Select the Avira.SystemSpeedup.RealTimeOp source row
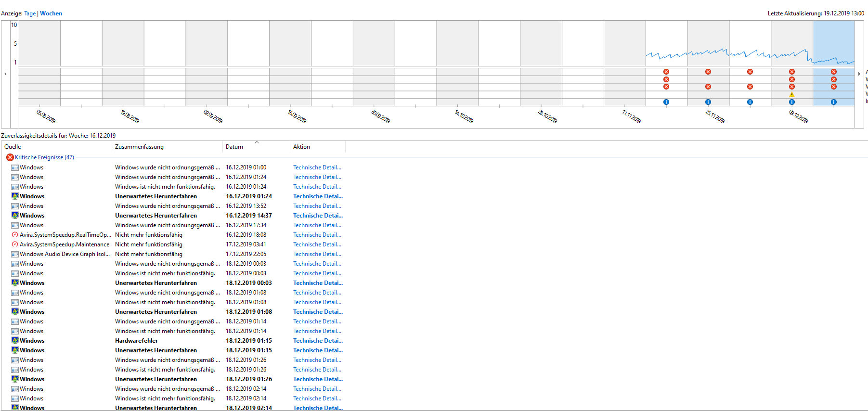Screen dimensions: 868x411 point(65,235)
